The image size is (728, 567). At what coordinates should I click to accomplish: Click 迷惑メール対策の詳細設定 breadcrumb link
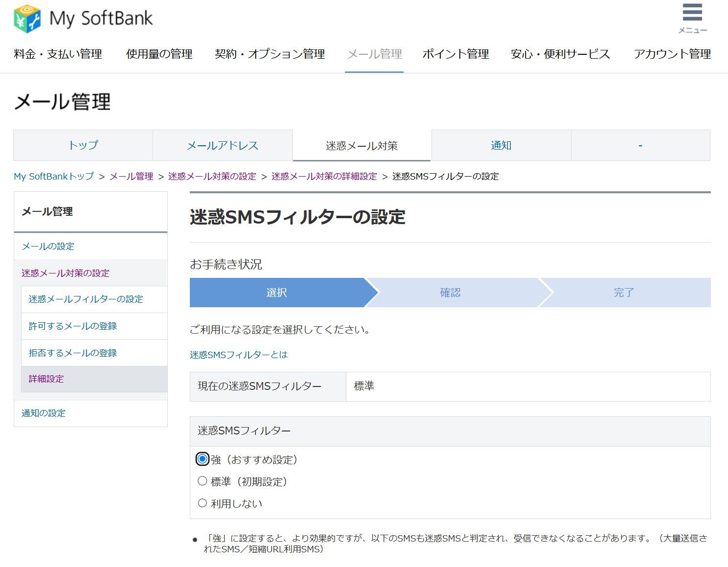324,176
